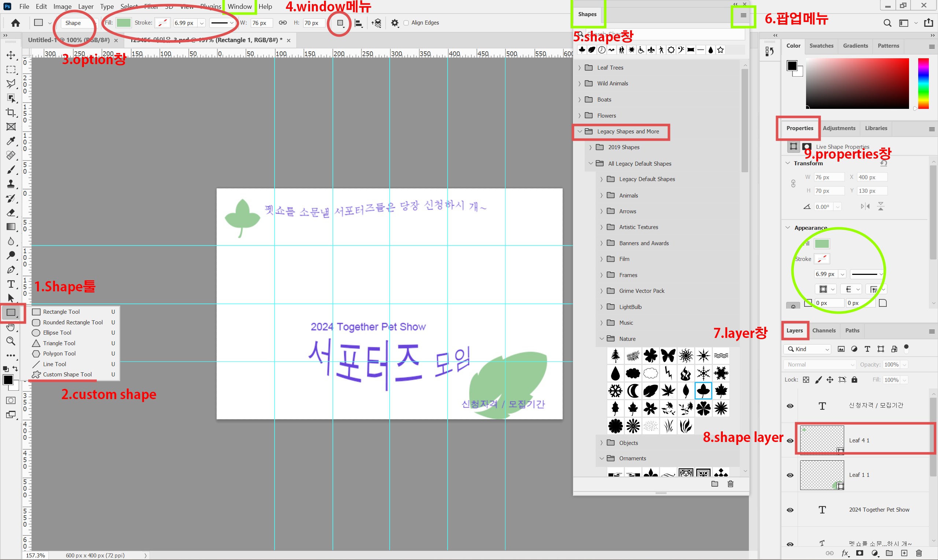Select the Horizontal Type tool
The width and height of the screenshot is (938, 560).
click(11, 284)
